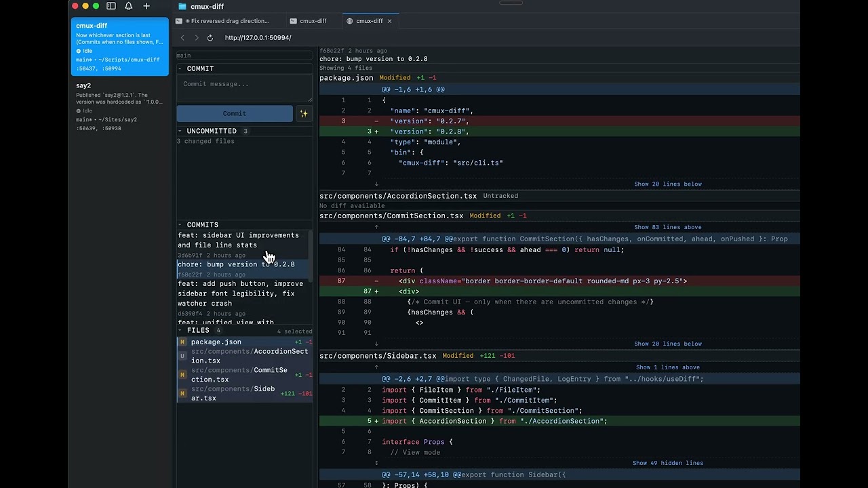Select commit feat: add push button
The image size is (868, 488).
tap(243, 298)
